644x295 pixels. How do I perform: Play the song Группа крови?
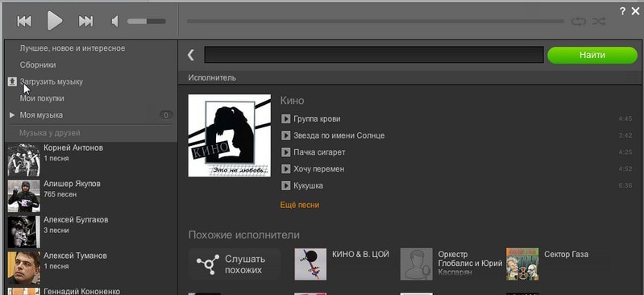click(286, 118)
